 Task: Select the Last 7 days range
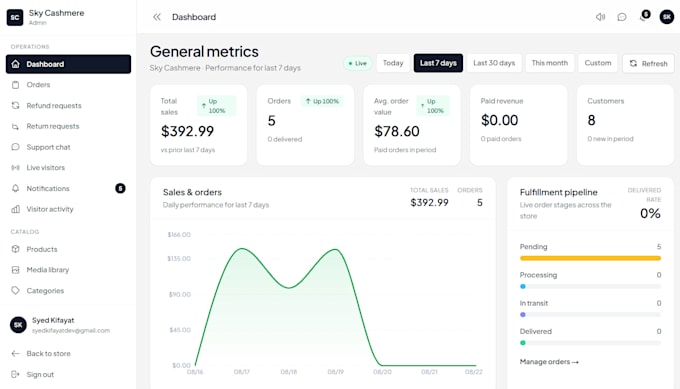coord(438,63)
